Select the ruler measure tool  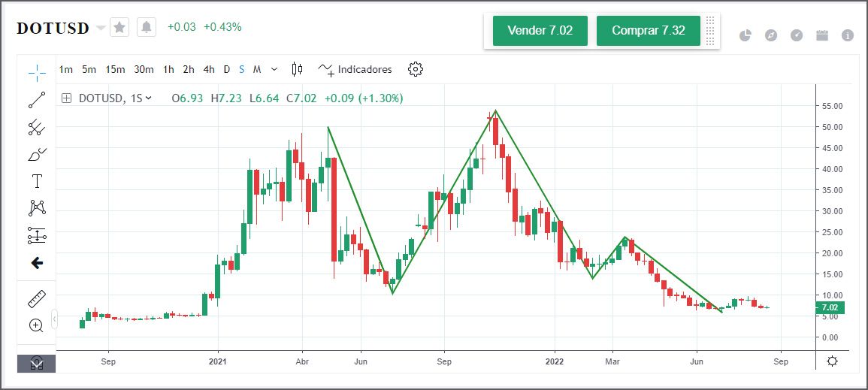point(37,299)
